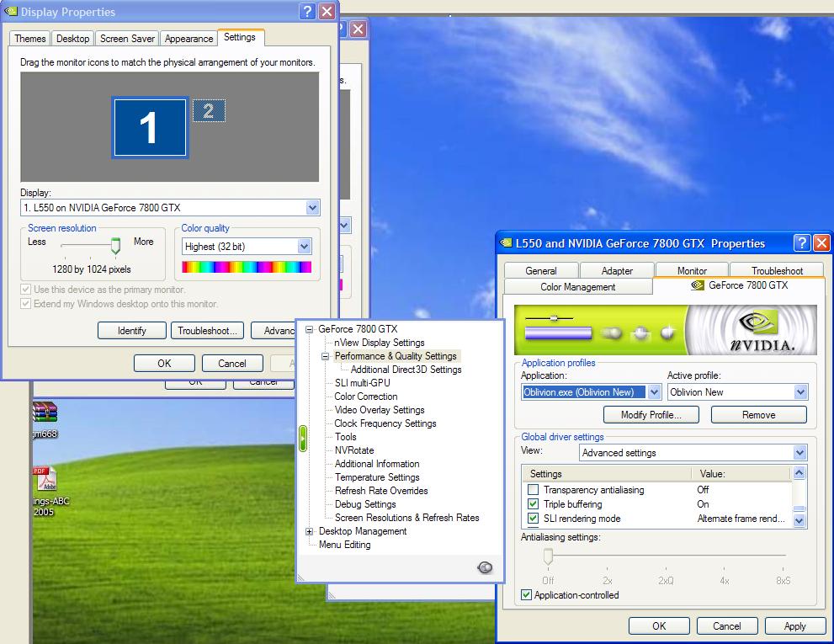This screenshot has width=834, height=644.
Task: Close the GeForce 7800 GTX Properties window
Action: 821,242
